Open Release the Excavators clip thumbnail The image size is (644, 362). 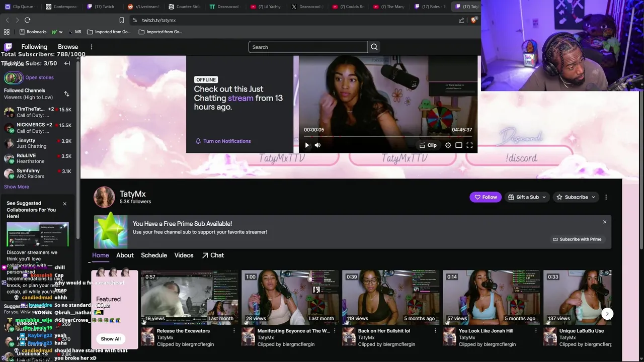click(x=190, y=298)
